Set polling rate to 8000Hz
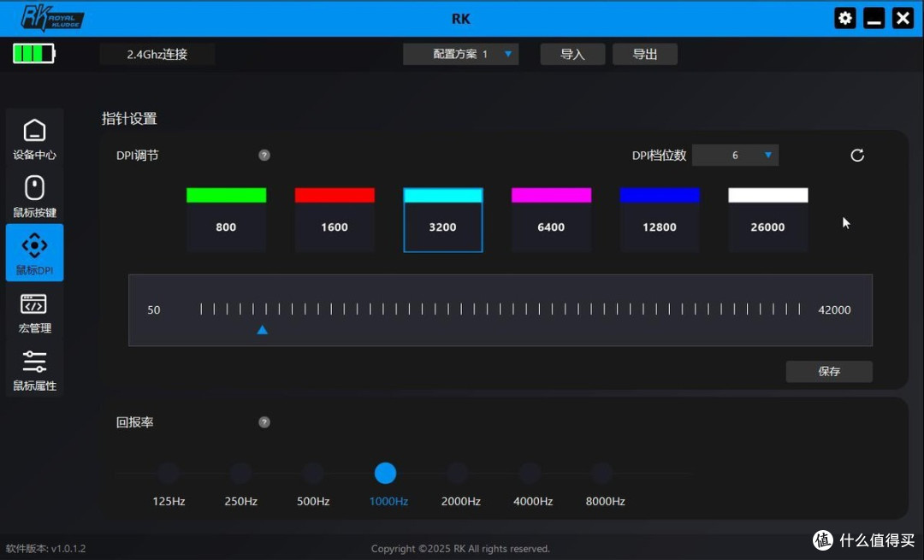924x560 pixels. [x=602, y=473]
